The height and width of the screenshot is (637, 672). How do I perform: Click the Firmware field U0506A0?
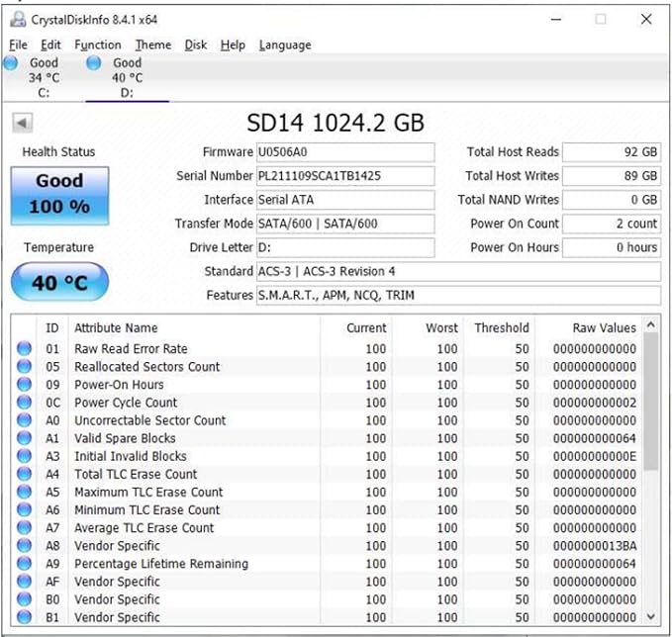click(345, 152)
